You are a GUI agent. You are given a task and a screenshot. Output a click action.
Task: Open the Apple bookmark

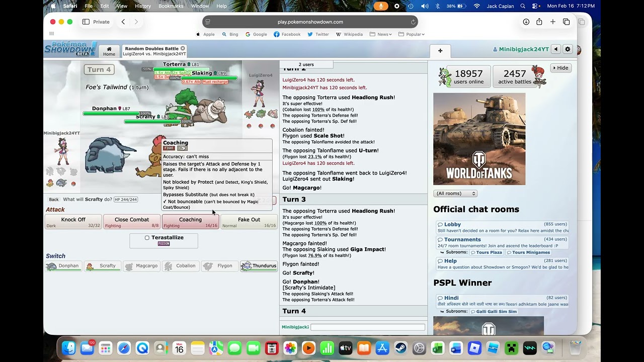point(205,34)
